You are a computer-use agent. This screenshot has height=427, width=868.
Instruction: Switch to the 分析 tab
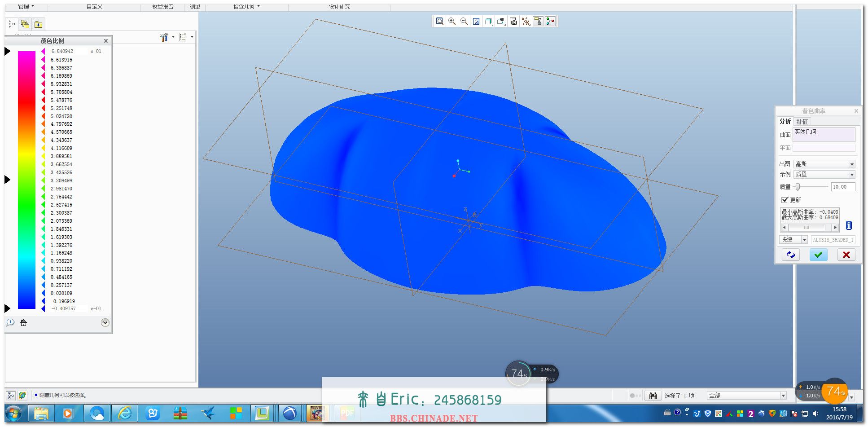click(785, 121)
